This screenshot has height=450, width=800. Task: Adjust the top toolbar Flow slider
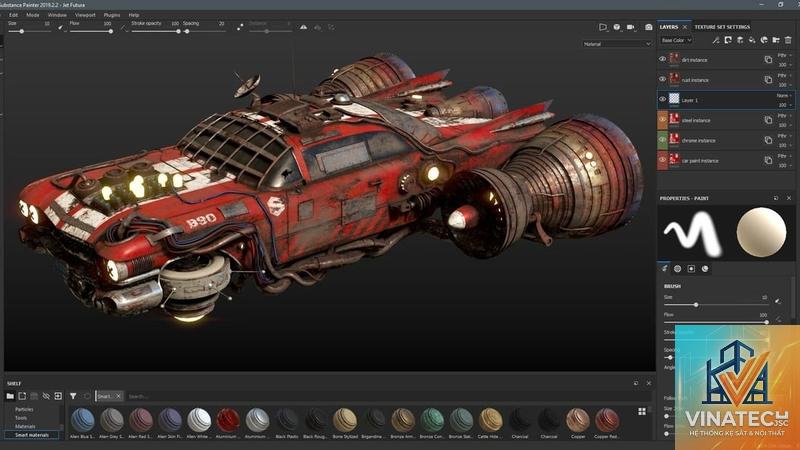(x=91, y=31)
